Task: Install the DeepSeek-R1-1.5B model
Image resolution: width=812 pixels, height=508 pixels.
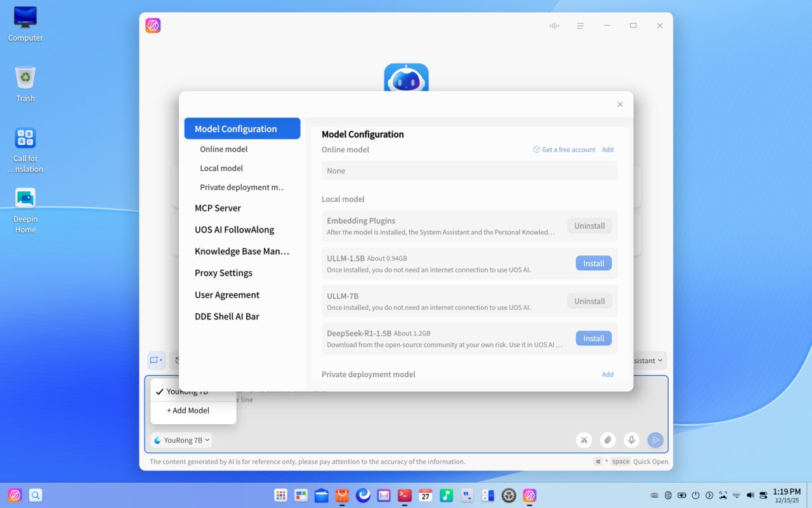Action: pos(594,338)
